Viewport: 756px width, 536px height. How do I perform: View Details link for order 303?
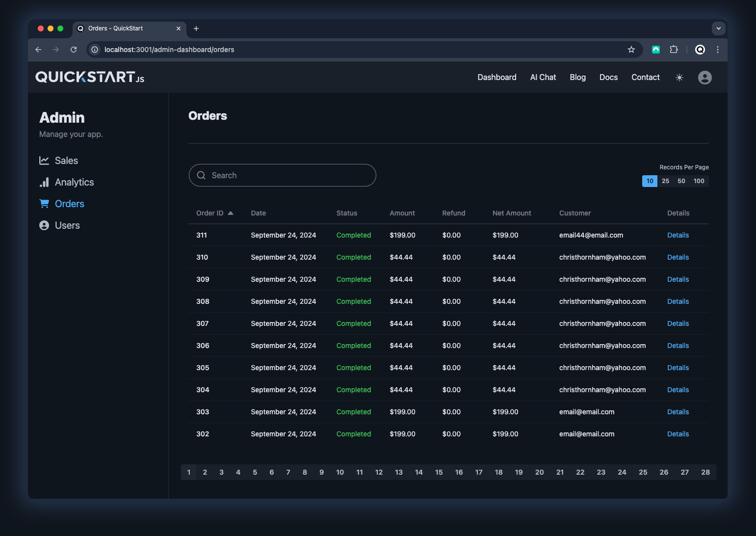click(x=678, y=412)
